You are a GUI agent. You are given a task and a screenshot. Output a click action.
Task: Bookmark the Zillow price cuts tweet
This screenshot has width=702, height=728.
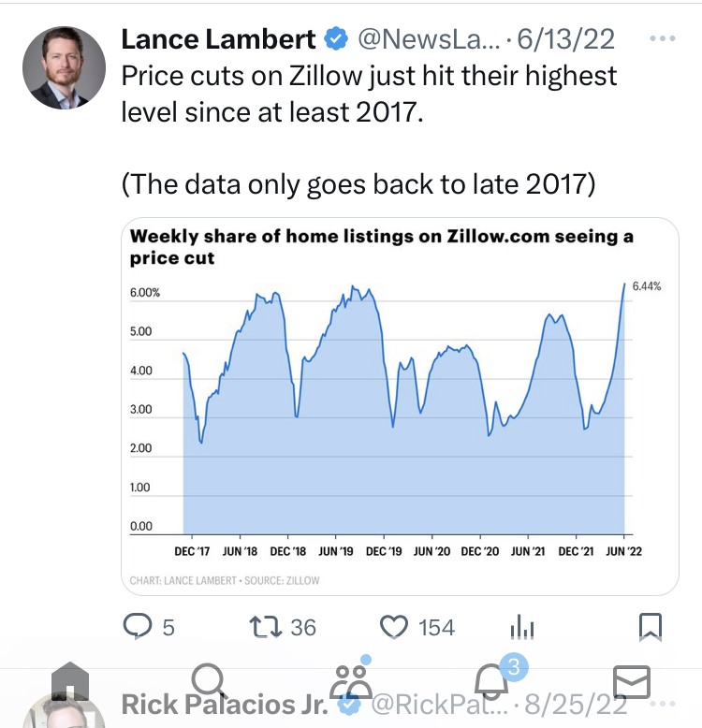tap(651, 625)
